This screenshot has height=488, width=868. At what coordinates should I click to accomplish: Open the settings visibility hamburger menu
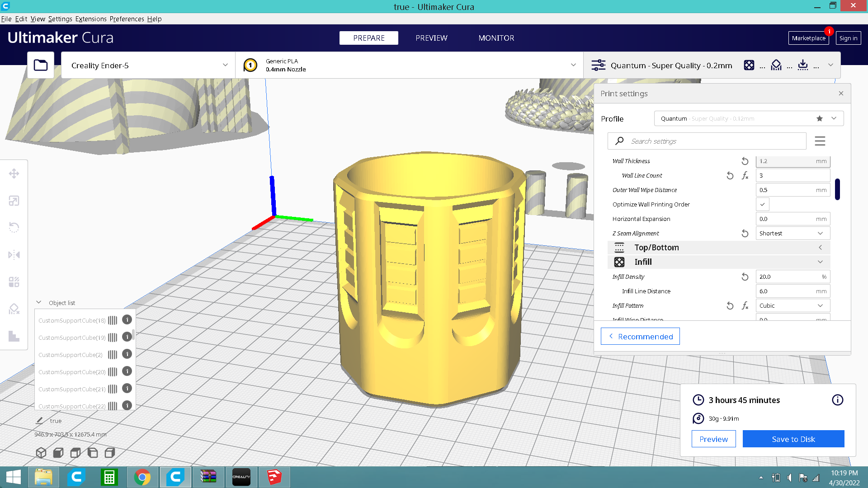[x=820, y=141]
